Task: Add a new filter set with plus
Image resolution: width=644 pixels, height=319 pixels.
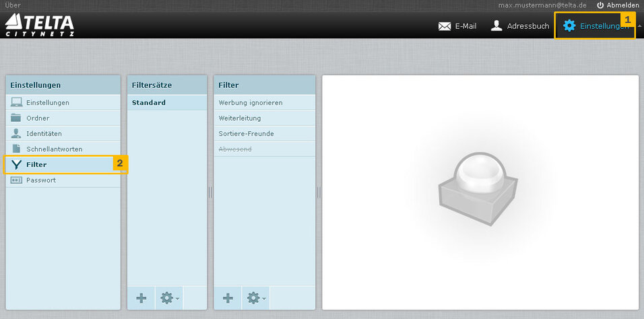Action: pyautogui.click(x=141, y=298)
